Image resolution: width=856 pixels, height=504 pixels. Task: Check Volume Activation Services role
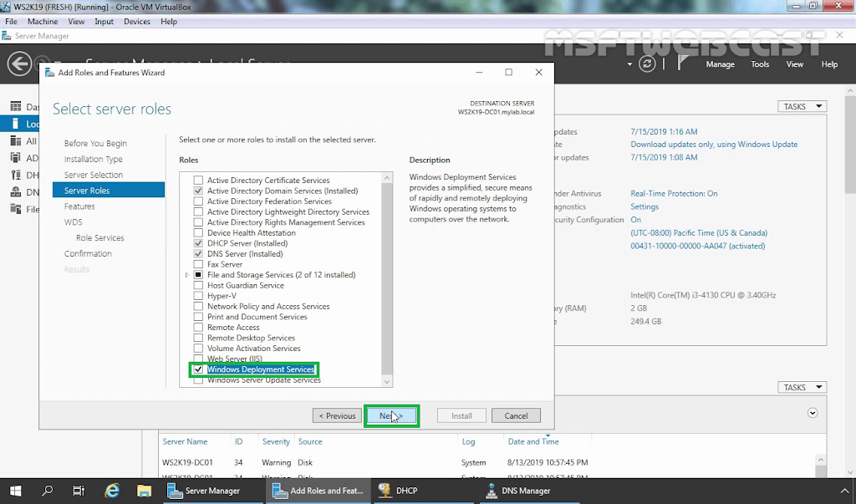(x=198, y=349)
